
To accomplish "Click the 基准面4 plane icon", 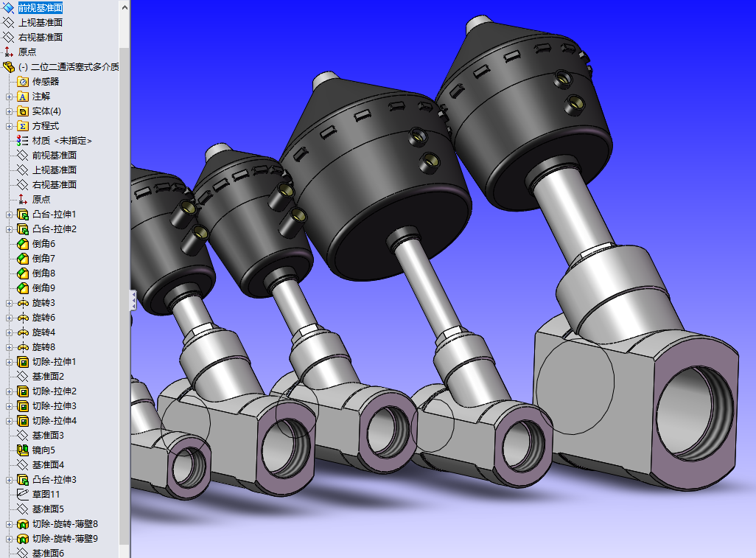I will click(23, 465).
